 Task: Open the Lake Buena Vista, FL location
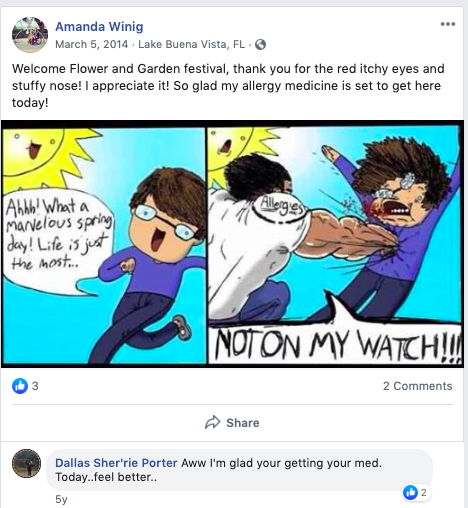(x=192, y=44)
